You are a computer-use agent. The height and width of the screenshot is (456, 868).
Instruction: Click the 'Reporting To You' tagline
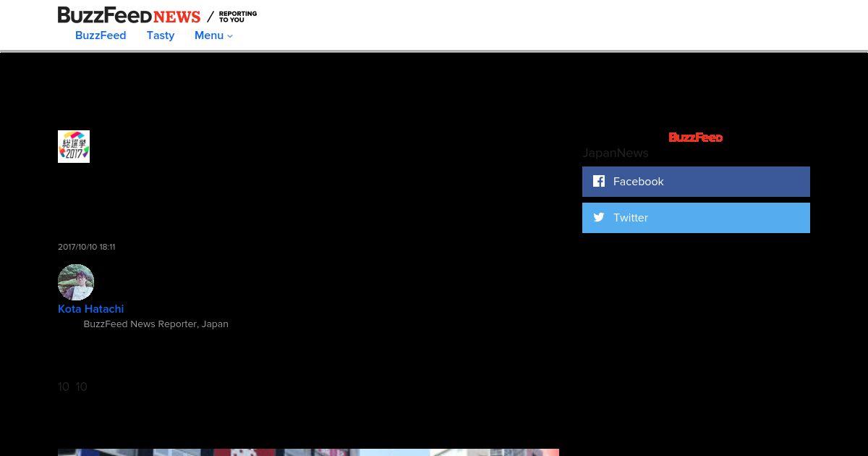[238, 17]
